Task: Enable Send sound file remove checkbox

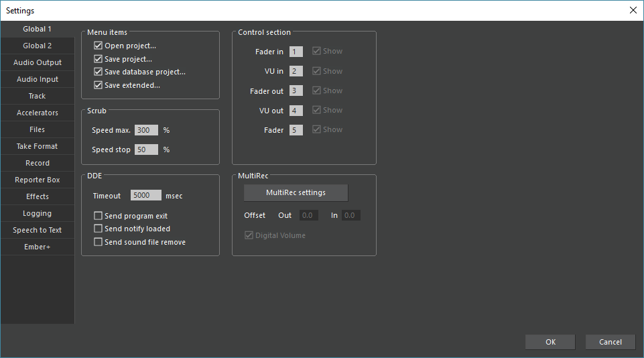Action: tap(99, 242)
